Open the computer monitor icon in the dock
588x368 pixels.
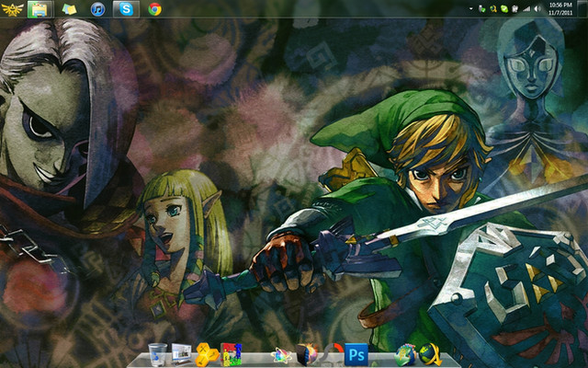click(182, 353)
